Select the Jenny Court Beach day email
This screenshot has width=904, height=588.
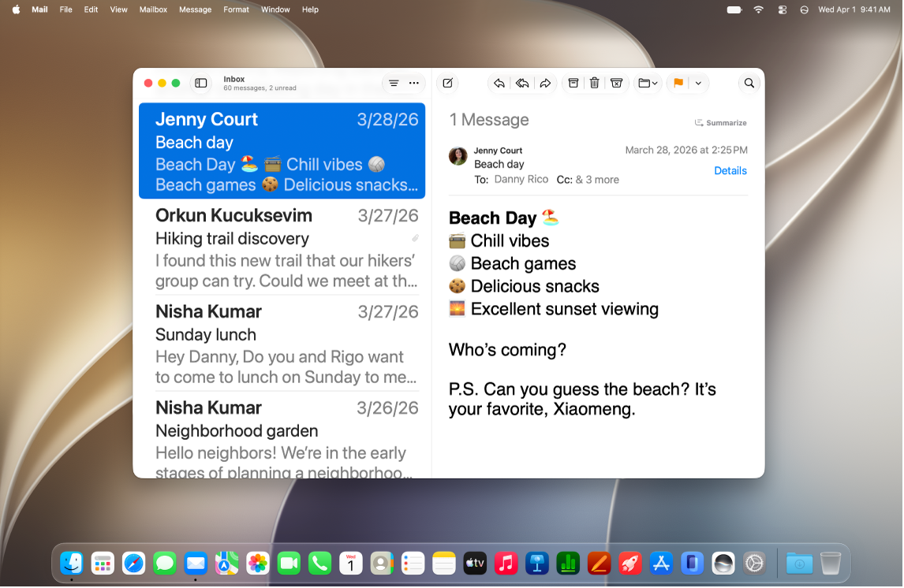(282, 151)
